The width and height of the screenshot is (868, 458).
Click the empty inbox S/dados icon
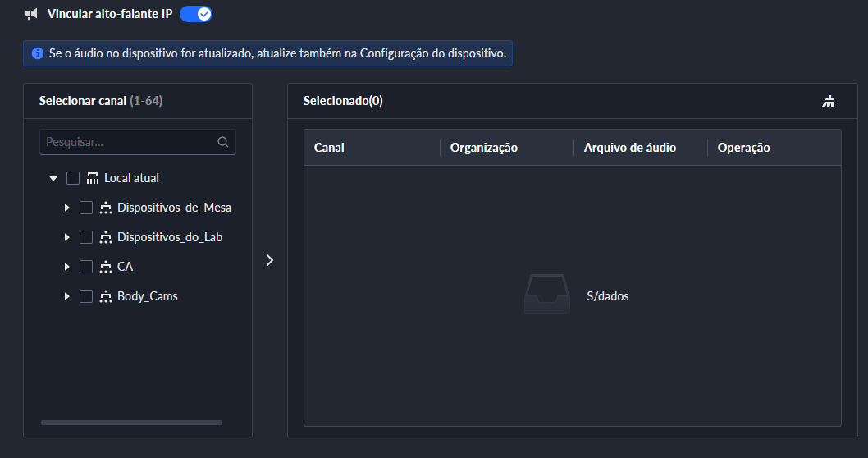[x=547, y=294]
